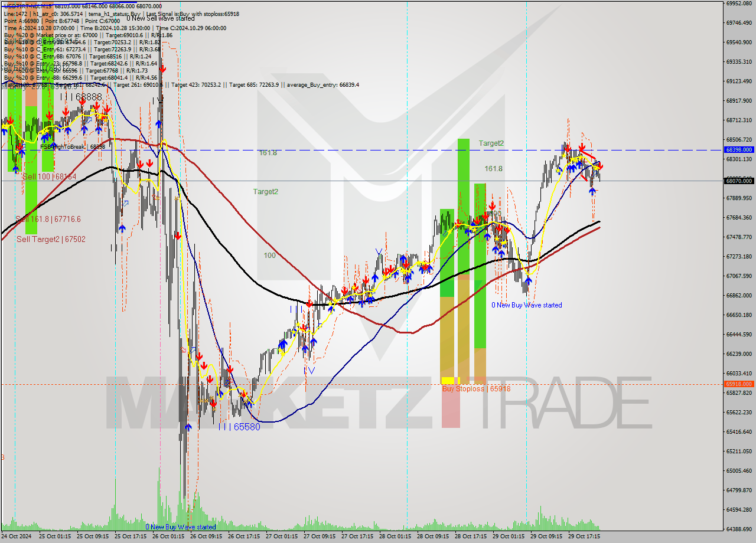Click the '27 Oct 09:15' time label
Image resolution: width=756 pixels, height=543 pixels.
coord(321,537)
